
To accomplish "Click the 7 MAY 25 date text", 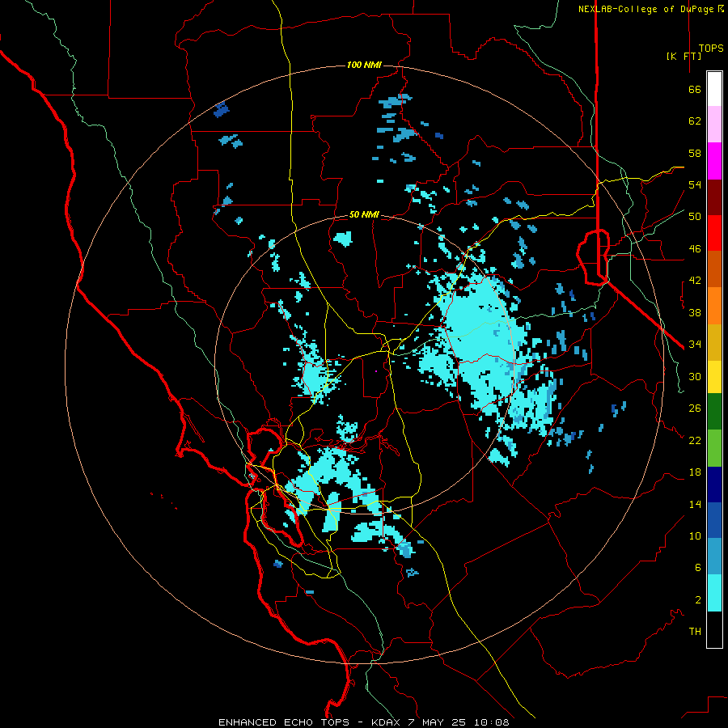I will click(437, 722).
